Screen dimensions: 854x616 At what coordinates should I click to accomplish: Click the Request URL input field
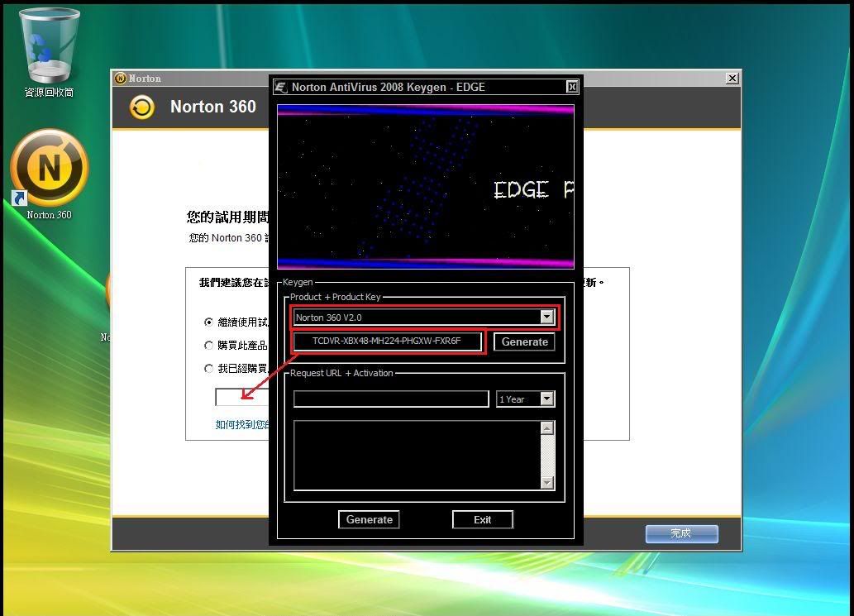point(391,399)
